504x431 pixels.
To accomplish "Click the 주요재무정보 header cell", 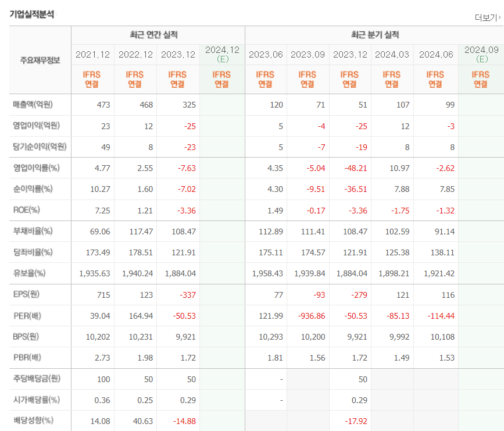I will [x=40, y=60].
